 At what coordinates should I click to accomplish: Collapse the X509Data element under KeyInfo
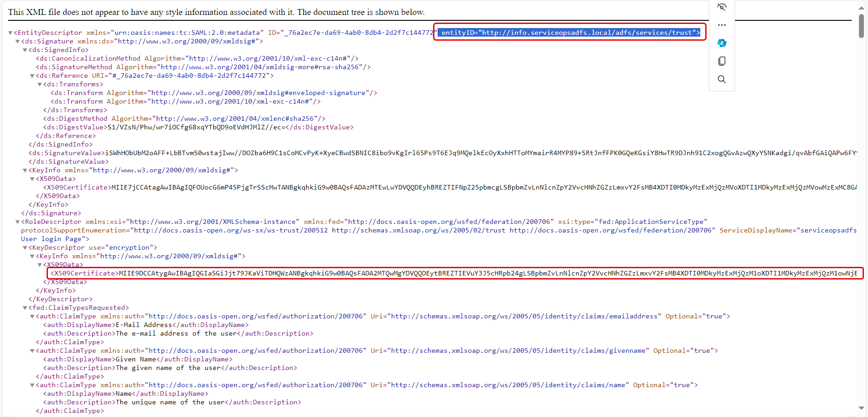pos(32,179)
